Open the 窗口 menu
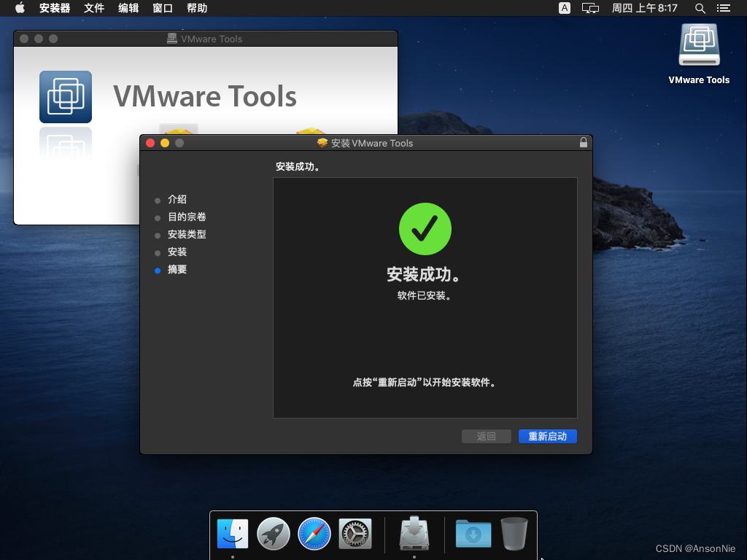The image size is (747, 560). [163, 7]
